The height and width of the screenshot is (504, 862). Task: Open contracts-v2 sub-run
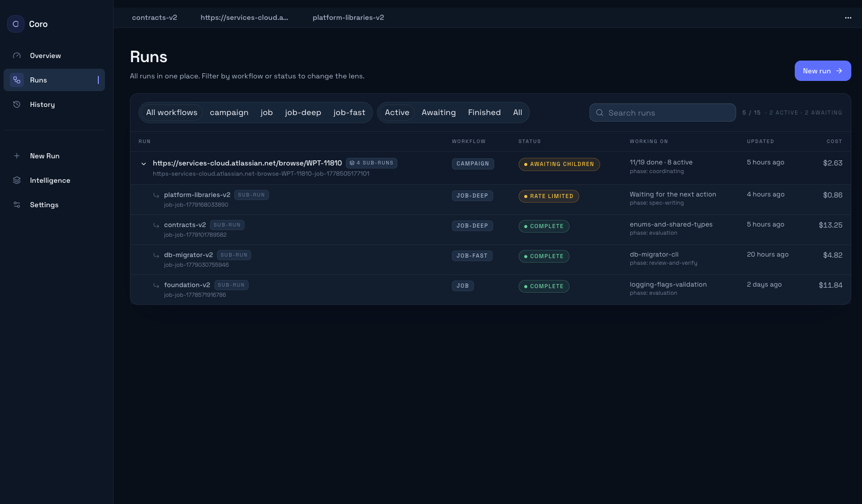coord(185,225)
